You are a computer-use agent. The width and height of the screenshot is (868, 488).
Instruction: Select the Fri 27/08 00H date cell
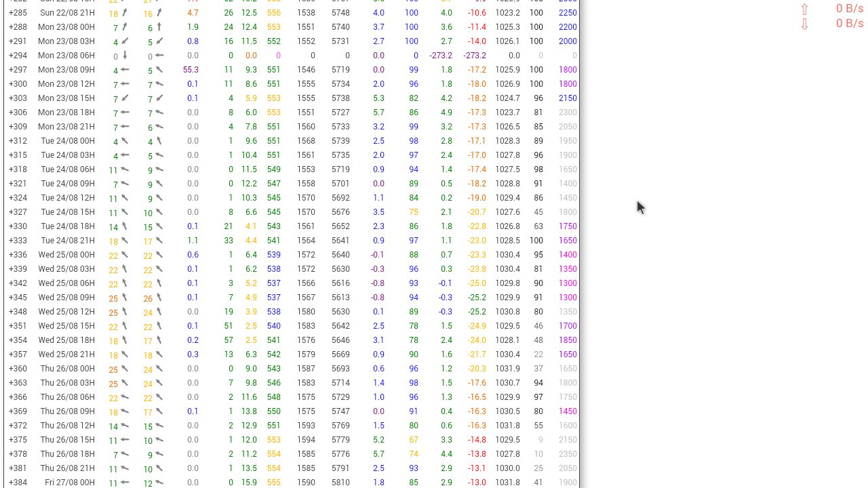[70, 483]
